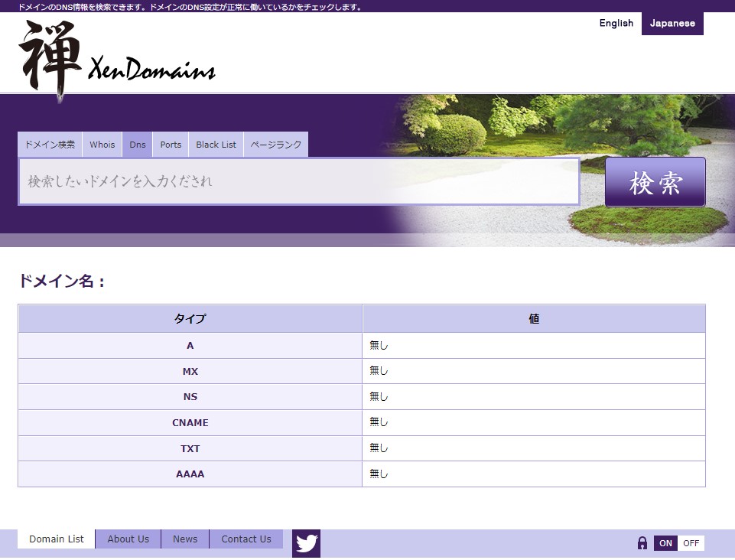Image resolution: width=735 pixels, height=560 pixels.
Task: Switch language to English
Action: pyautogui.click(x=616, y=23)
